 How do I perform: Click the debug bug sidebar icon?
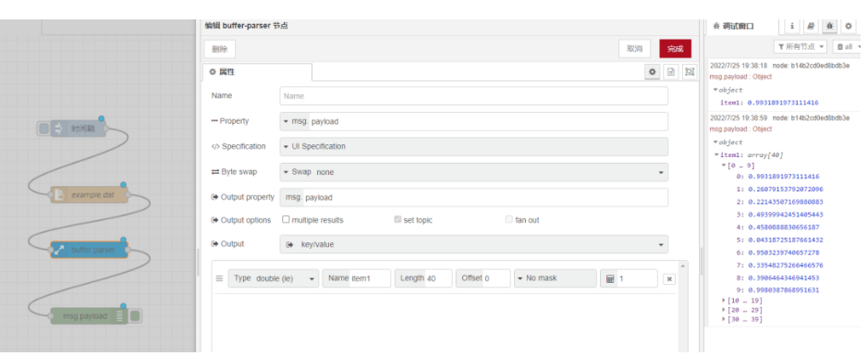pos(829,26)
